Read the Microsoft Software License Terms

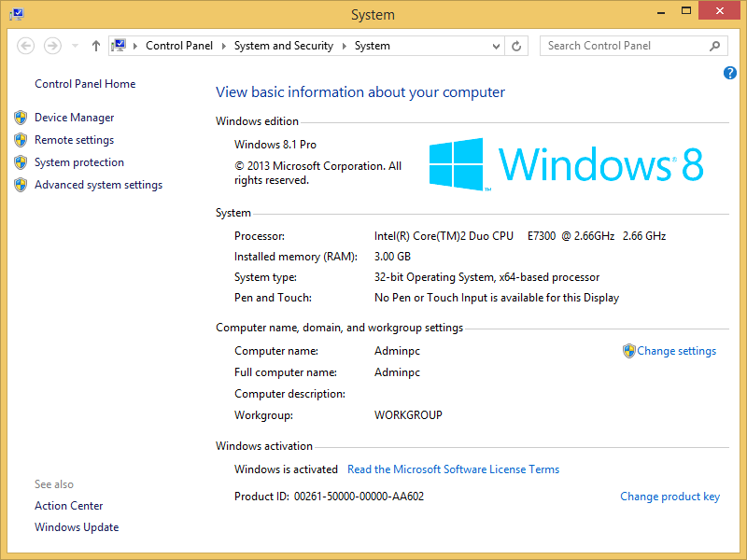[x=453, y=469]
